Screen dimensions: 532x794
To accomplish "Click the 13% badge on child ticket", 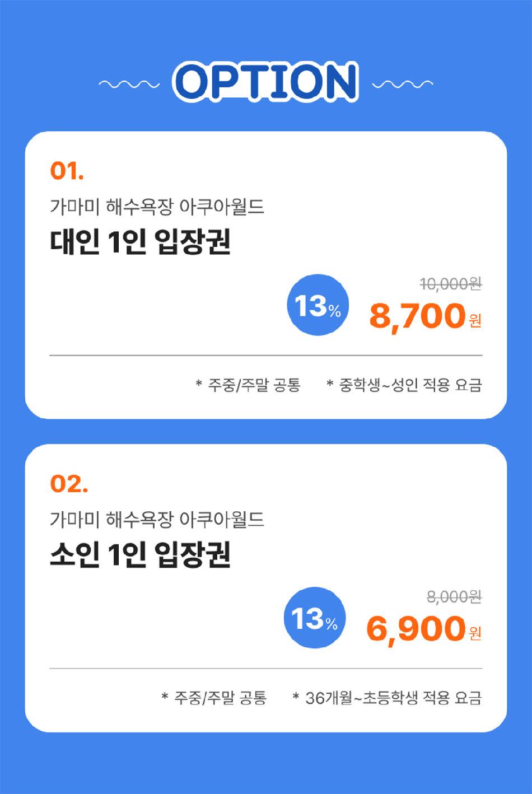I will 315,618.
